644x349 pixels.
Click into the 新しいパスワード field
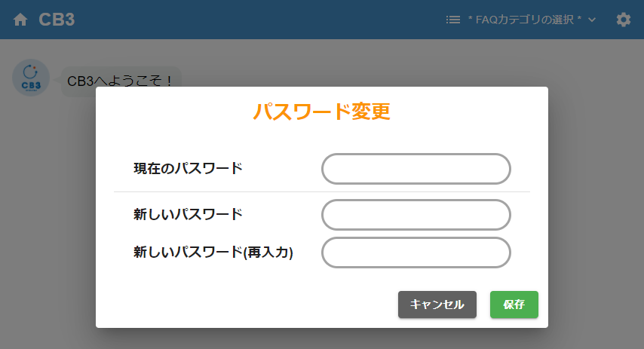(416, 215)
